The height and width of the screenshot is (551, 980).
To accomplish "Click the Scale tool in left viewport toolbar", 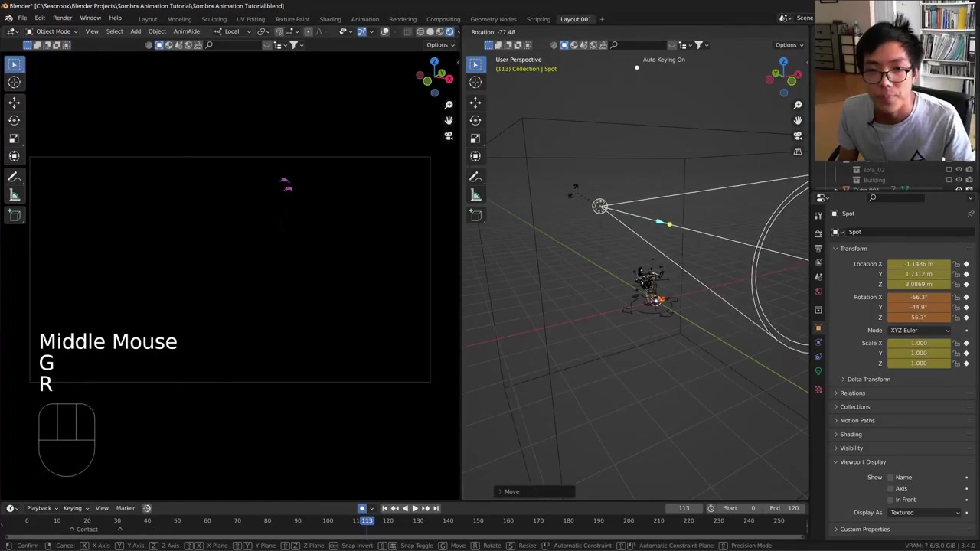I will (14, 139).
